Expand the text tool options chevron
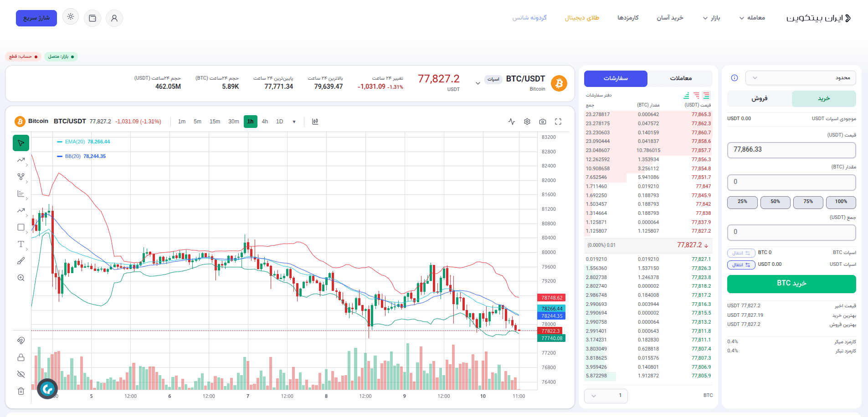The image size is (868, 417). [x=27, y=249]
